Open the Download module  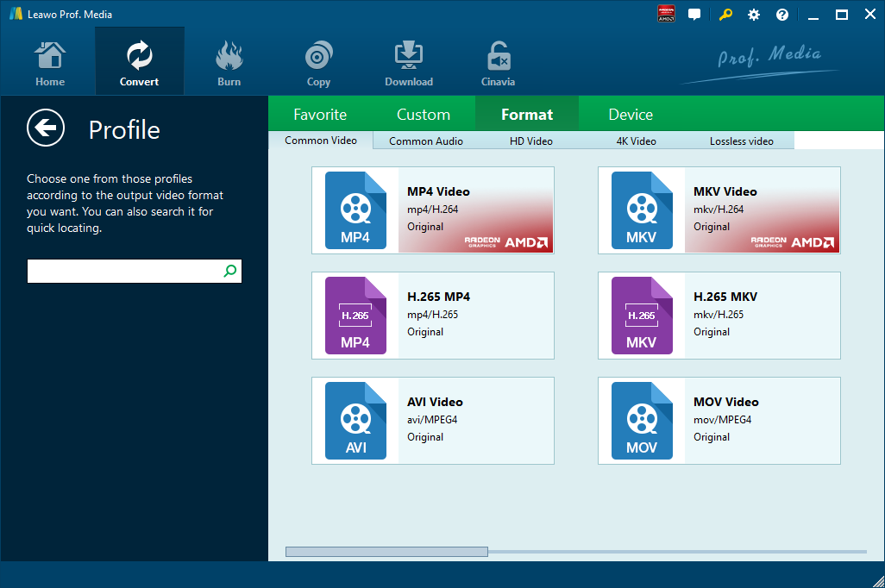tap(409, 65)
